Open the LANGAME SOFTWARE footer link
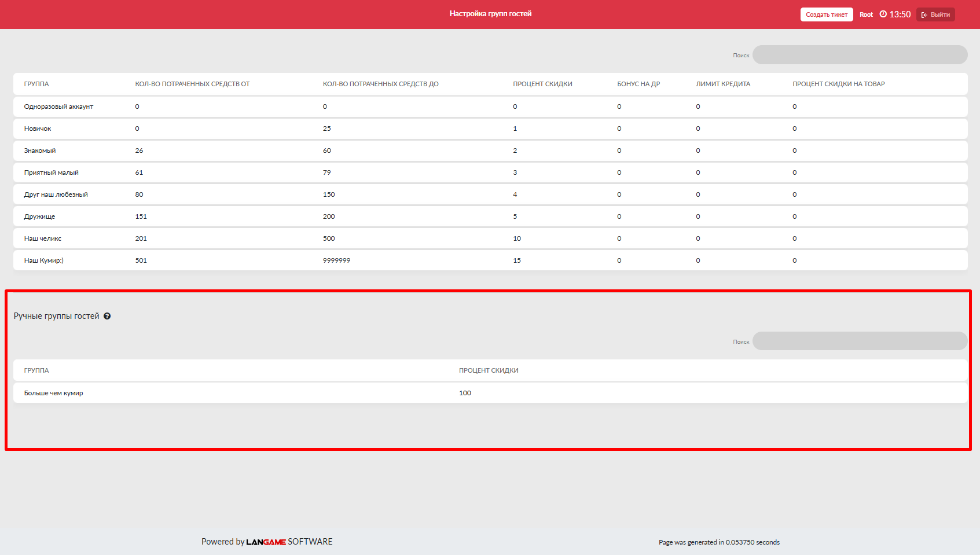 click(x=289, y=542)
